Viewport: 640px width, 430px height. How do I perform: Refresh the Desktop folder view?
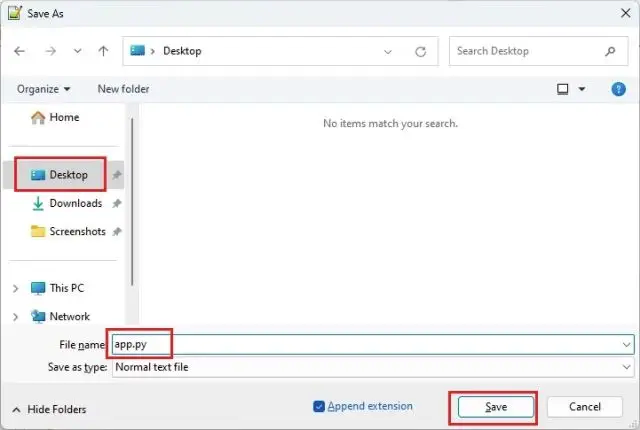click(x=420, y=52)
